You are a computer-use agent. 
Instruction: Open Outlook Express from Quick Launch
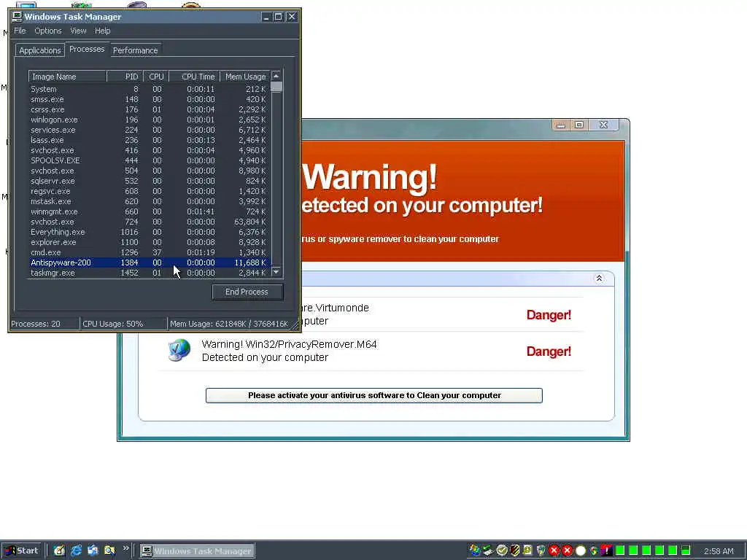pos(93,551)
